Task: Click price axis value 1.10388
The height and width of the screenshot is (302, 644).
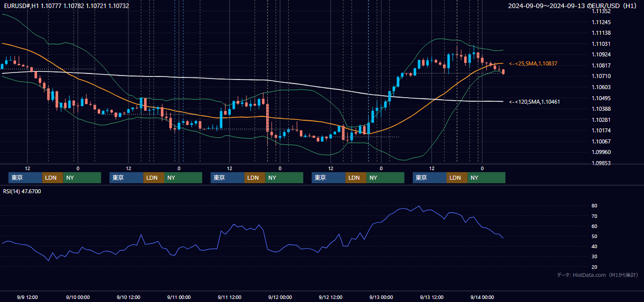Action: coord(601,109)
